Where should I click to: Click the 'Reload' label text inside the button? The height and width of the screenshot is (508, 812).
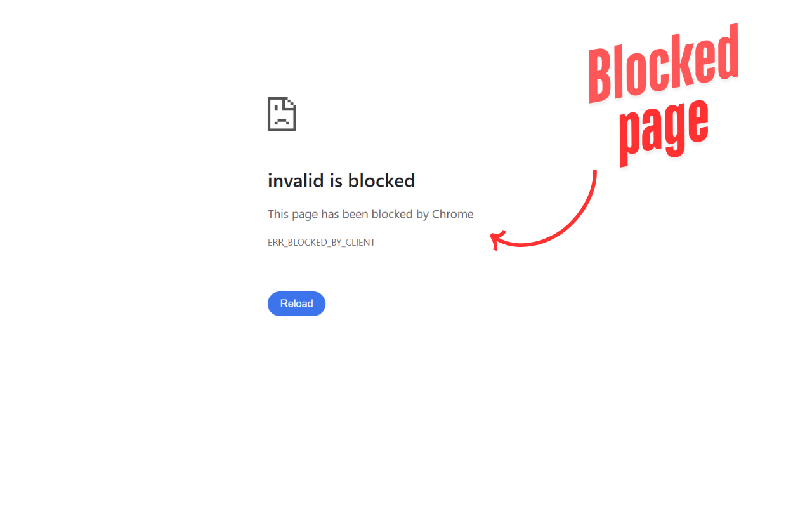pyautogui.click(x=296, y=304)
